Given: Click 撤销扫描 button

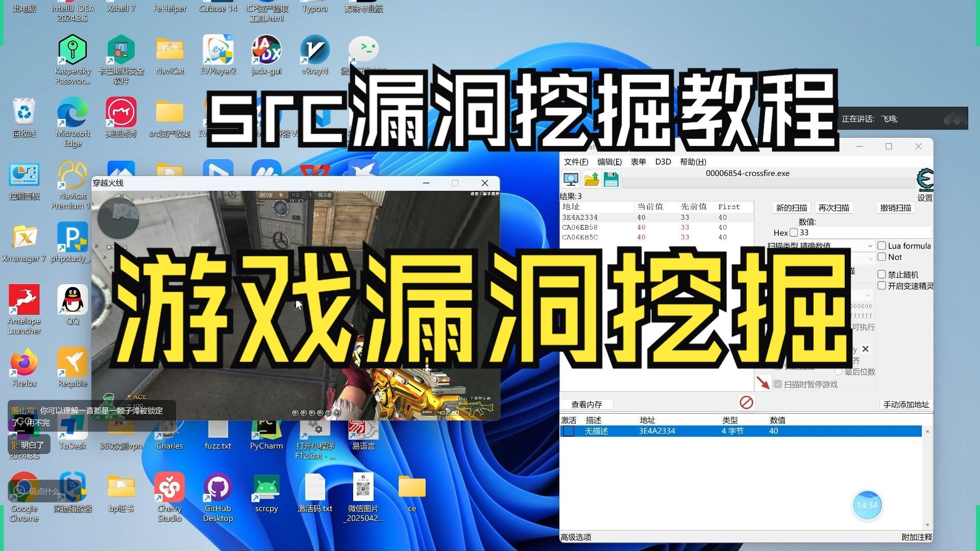Looking at the screenshot, I should pos(896,208).
